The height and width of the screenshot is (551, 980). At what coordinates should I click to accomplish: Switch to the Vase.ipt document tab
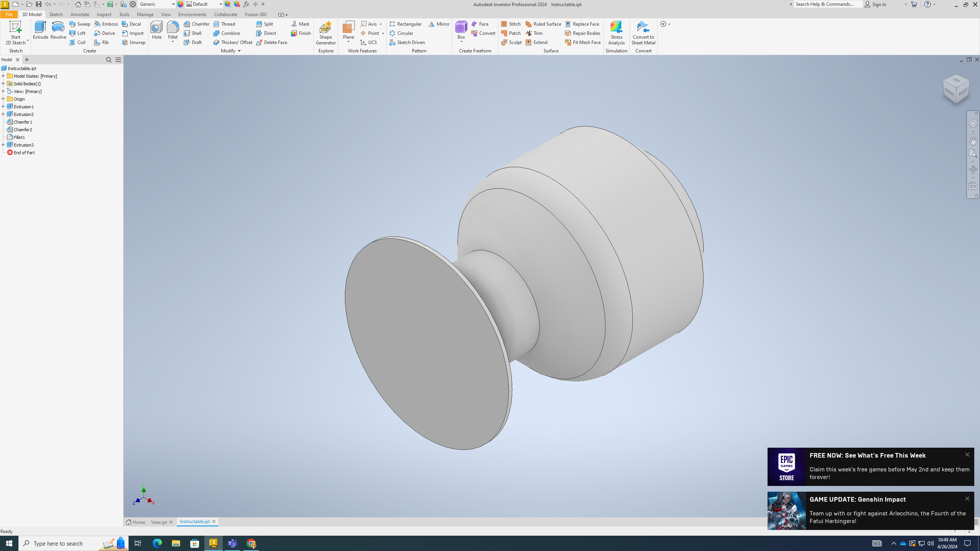coord(159,522)
